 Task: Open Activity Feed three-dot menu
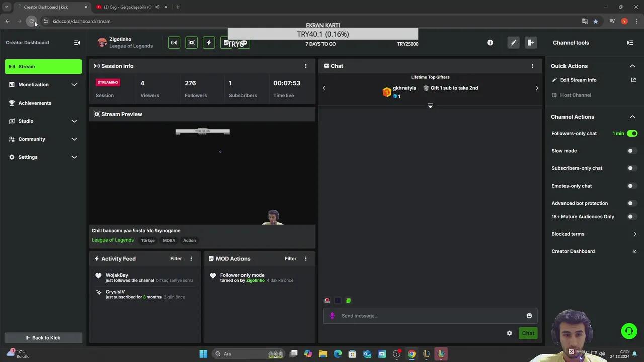click(191, 259)
